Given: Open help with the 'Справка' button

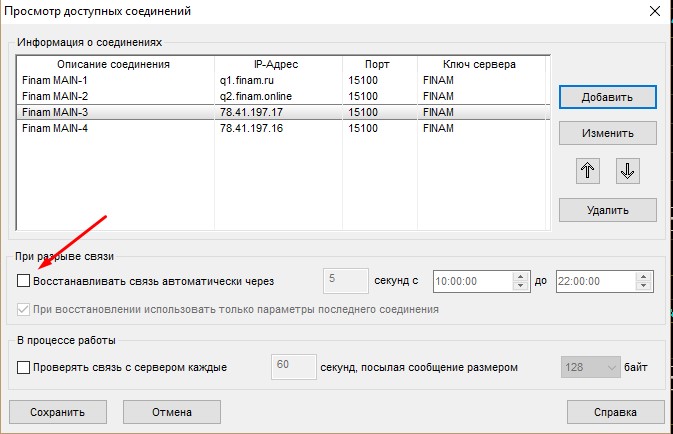Looking at the screenshot, I should 614,411.
